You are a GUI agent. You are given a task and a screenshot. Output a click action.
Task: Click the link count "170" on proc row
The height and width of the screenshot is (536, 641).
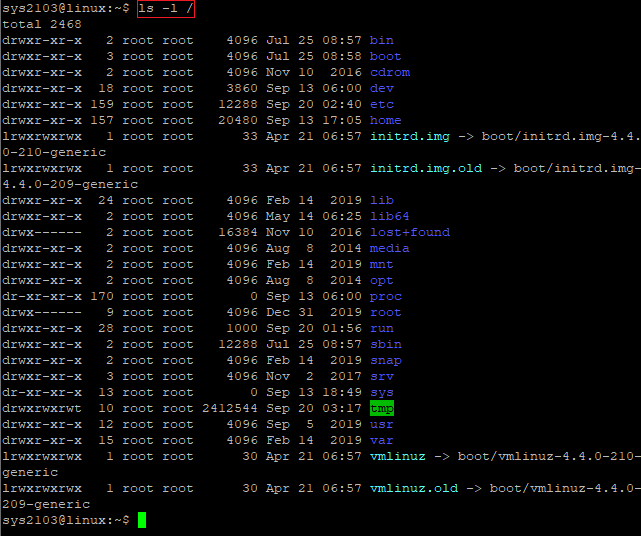pos(102,296)
